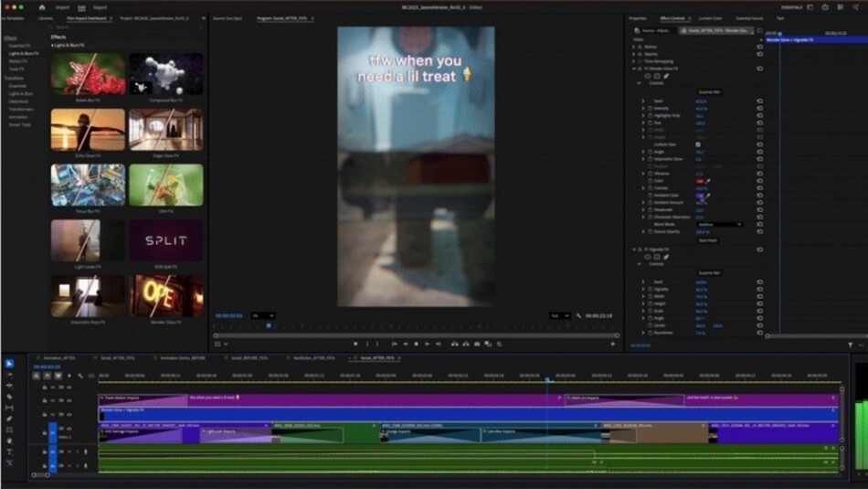Screen dimensions: 868x489
Task: Click the Surprise Me button under Wonder Glow FX
Action: pos(709,92)
